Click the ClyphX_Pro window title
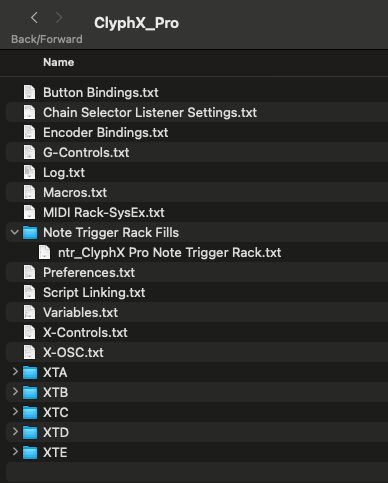Screen dimensions: 388x483 [136, 23]
